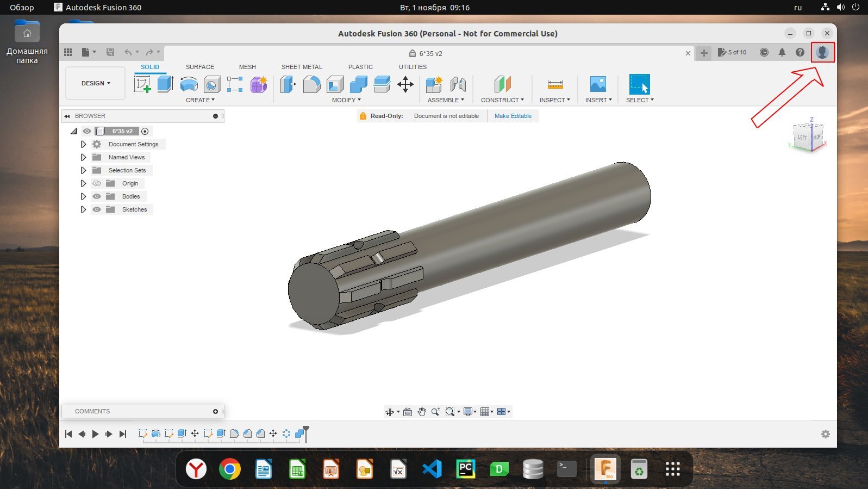Image resolution: width=868 pixels, height=489 pixels.
Task: Select the Create Sketch tool
Action: (x=142, y=84)
